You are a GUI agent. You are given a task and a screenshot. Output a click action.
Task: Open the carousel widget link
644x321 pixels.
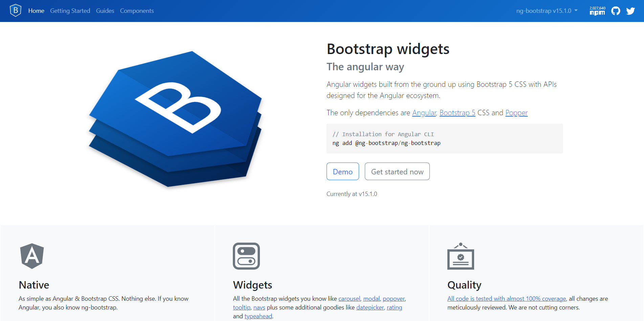click(x=349, y=299)
